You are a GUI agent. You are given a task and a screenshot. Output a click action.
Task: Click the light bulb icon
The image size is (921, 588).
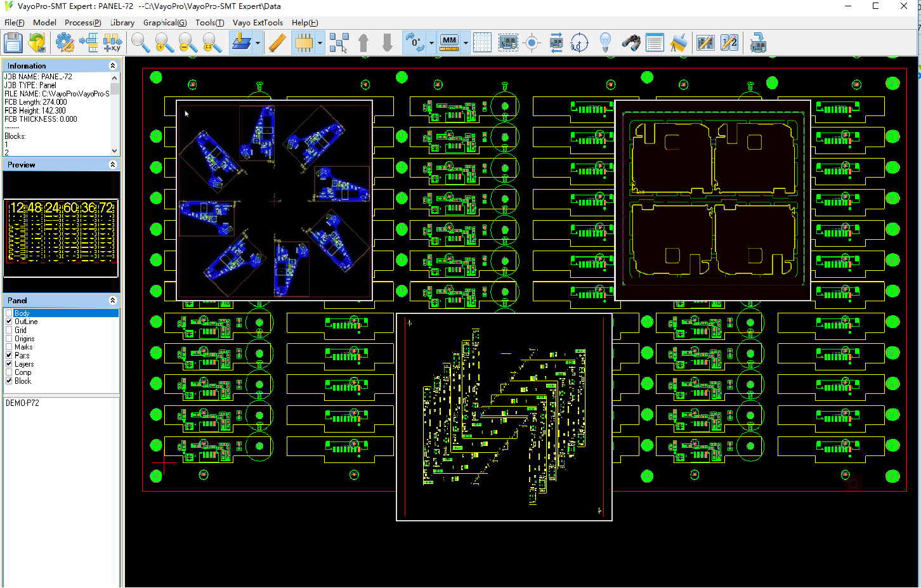(605, 43)
